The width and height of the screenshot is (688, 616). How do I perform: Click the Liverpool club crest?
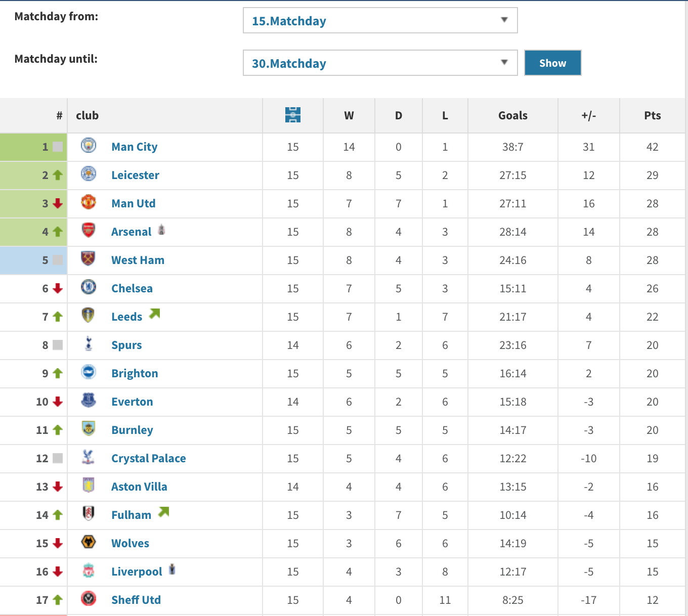point(89,570)
